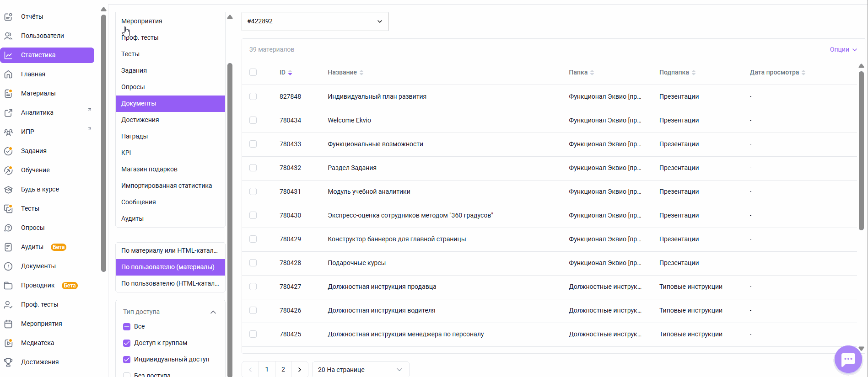Click the Explorer folder icon
This screenshot has height=377, width=868.
(x=8, y=285)
